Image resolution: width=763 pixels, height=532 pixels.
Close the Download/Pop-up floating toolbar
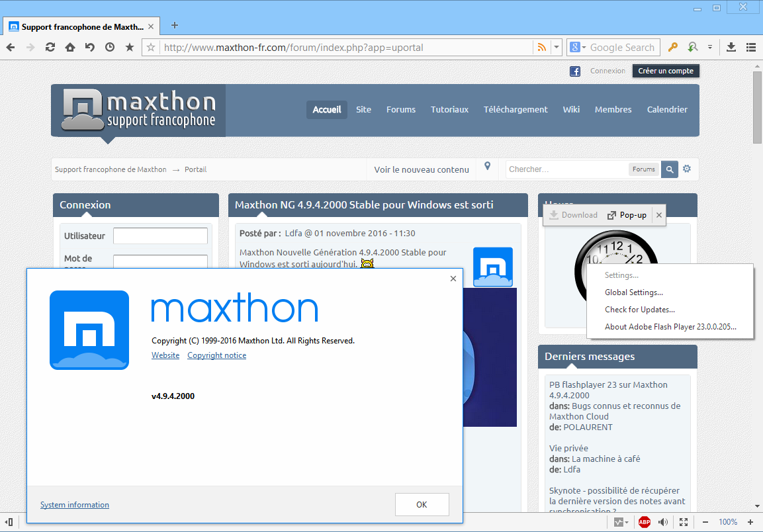coord(659,215)
